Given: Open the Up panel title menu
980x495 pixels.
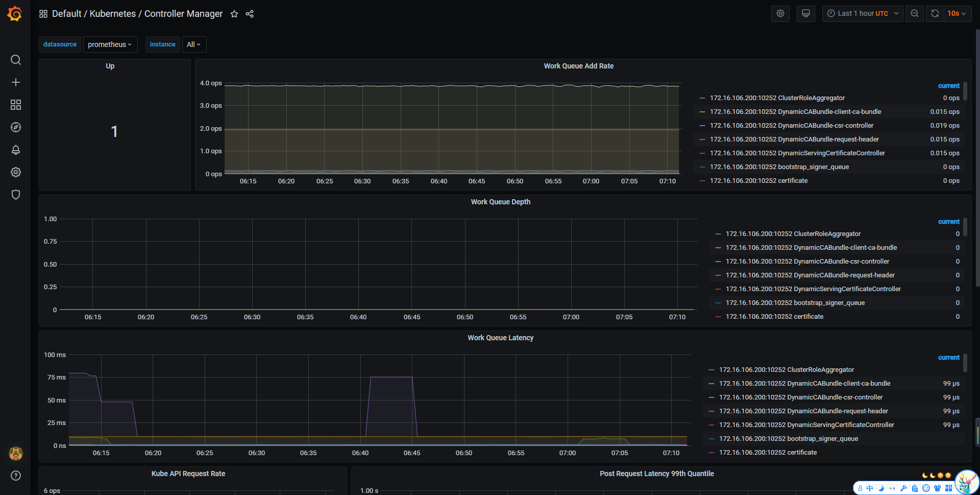Looking at the screenshot, I should pos(110,66).
